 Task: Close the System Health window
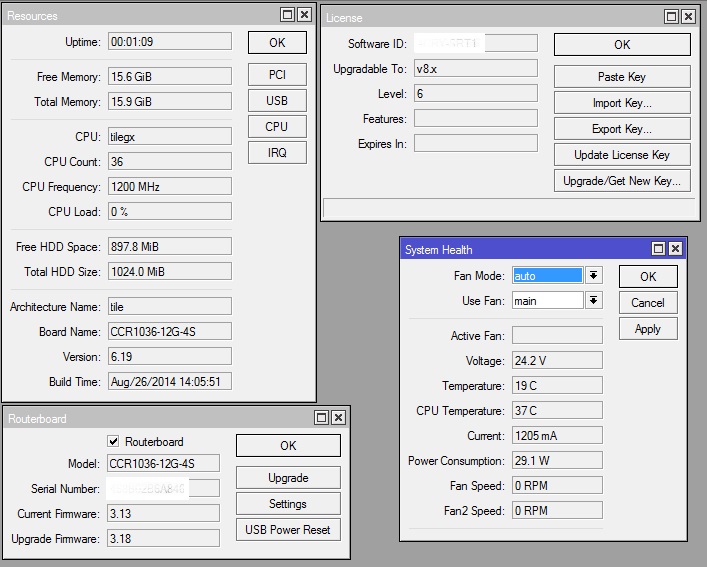click(x=676, y=249)
